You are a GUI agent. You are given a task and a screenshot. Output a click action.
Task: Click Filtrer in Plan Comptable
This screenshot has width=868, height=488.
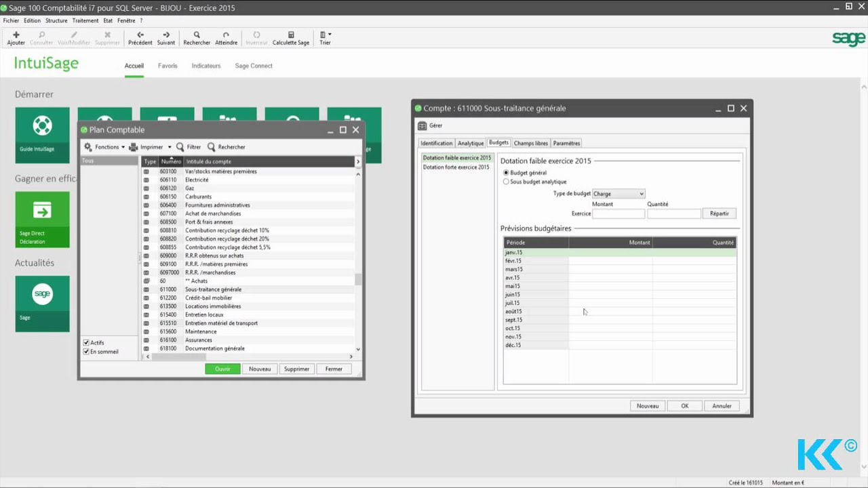coord(189,147)
